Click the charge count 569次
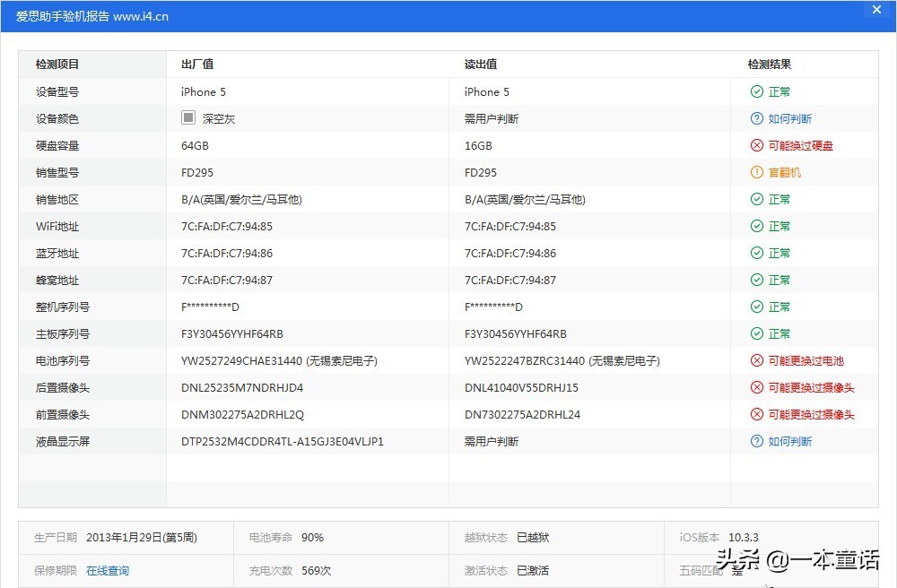 tap(317, 570)
